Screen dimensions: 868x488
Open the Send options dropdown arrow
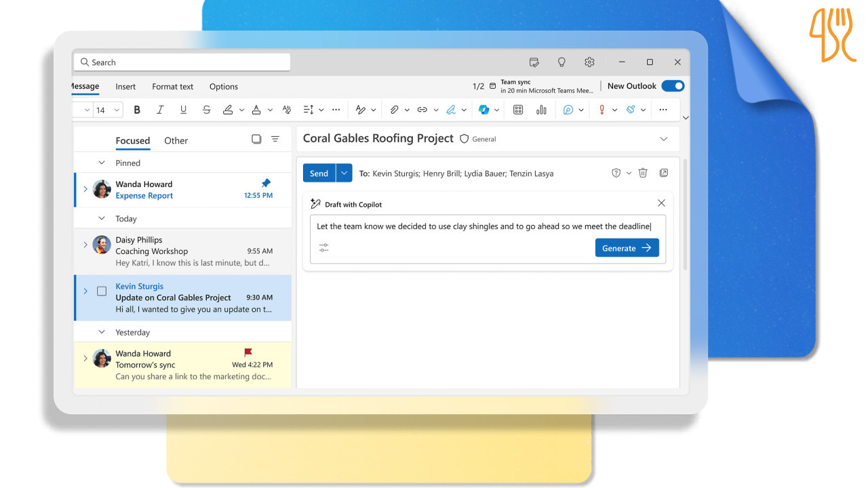tap(344, 173)
